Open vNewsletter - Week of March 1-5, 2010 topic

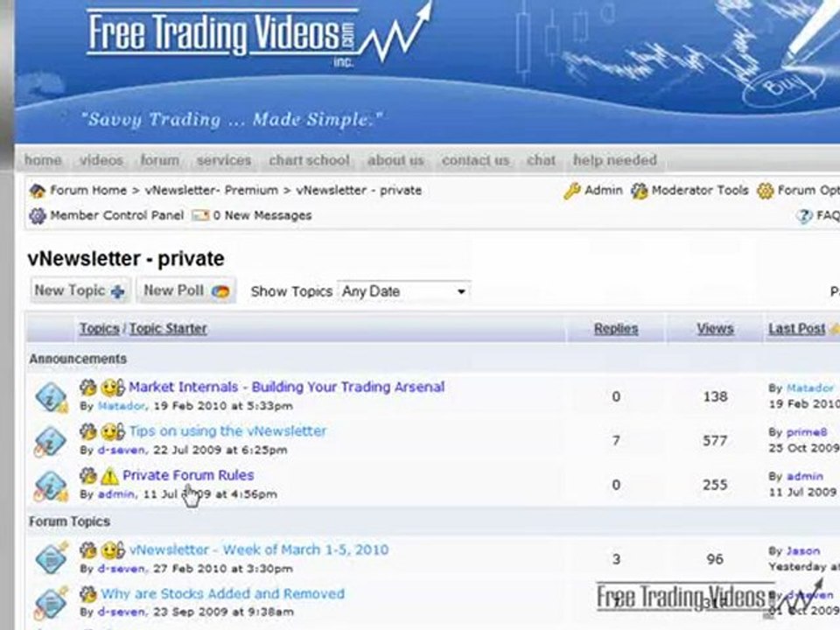click(259, 550)
